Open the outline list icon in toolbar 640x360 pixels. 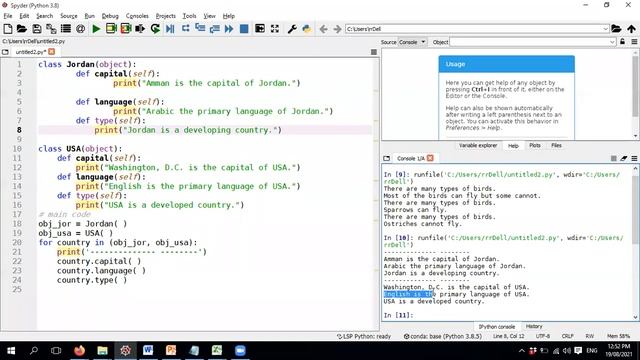click(x=66, y=29)
